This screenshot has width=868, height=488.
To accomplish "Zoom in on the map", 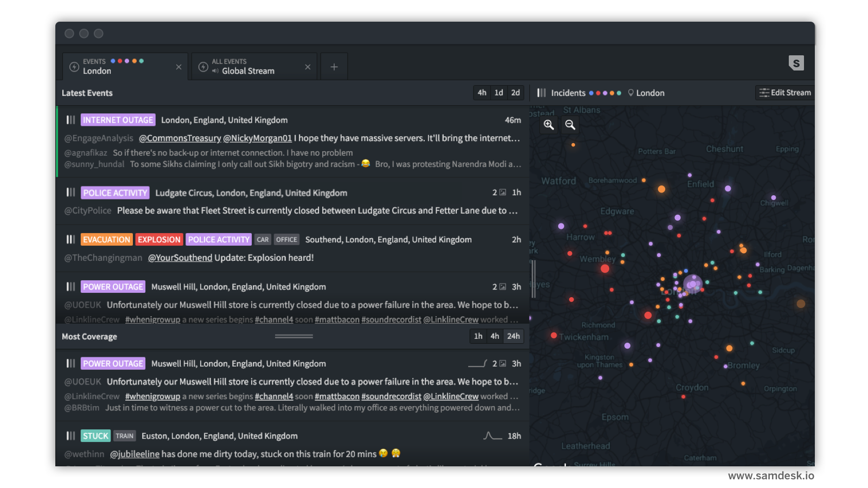I will [548, 125].
